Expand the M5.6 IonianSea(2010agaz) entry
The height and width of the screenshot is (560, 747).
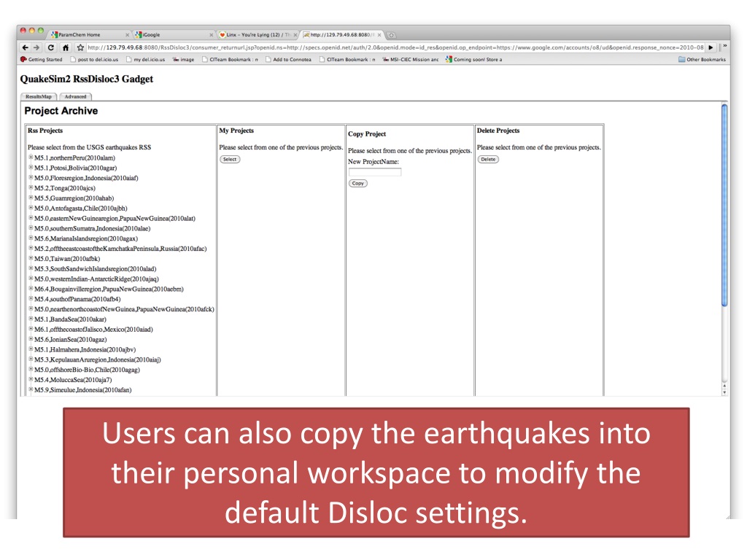pyautogui.click(x=31, y=338)
